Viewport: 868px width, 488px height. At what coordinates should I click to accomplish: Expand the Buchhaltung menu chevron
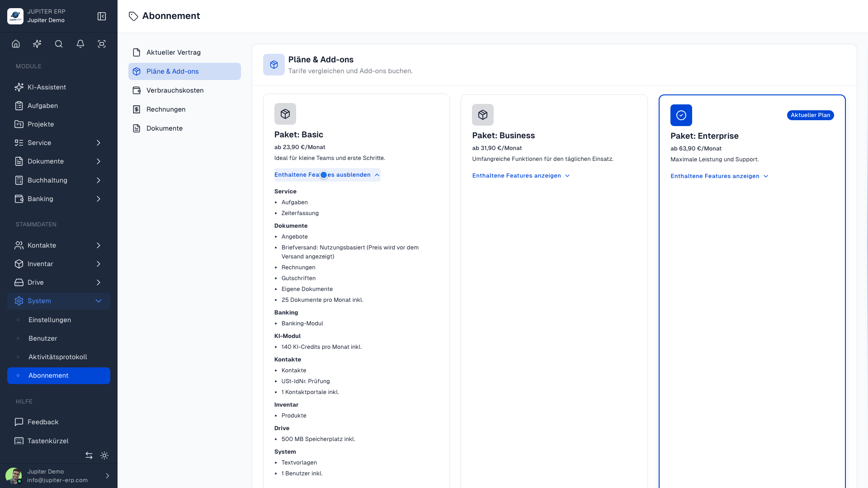pyautogui.click(x=99, y=180)
